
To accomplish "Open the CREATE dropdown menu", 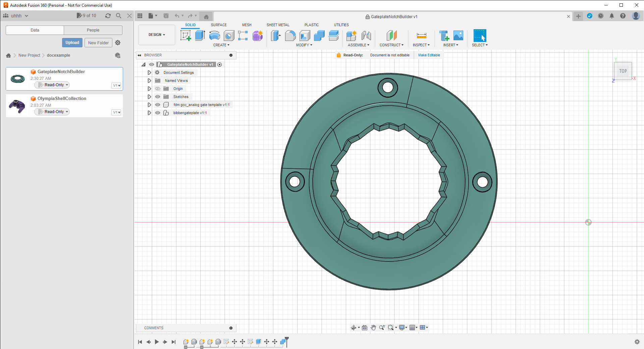I will click(x=221, y=45).
